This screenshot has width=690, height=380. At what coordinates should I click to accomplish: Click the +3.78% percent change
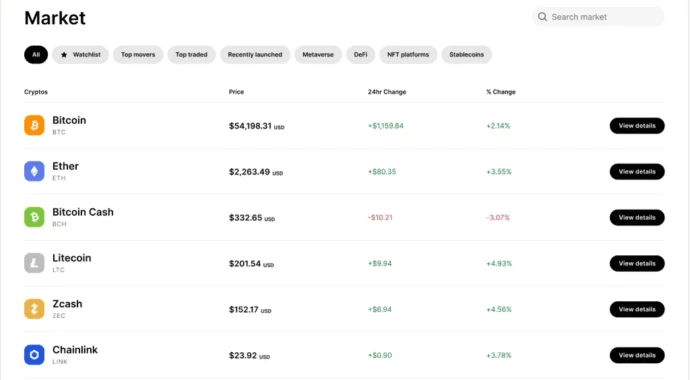[x=499, y=355]
